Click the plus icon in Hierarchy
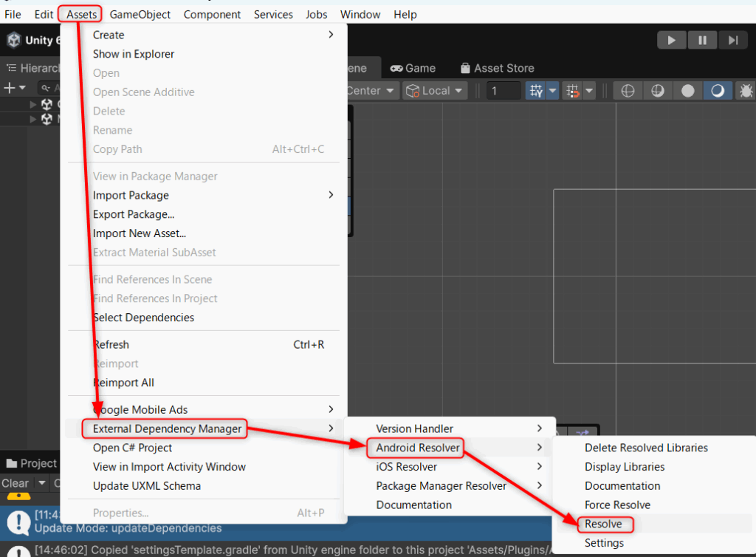The height and width of the screenshot is (557, 756). tap(9, 88)
